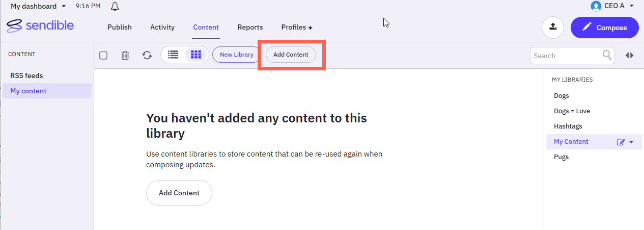Tick the select all checkbox
This screenshot has height=230, width=644.
(x=103, y=55)
